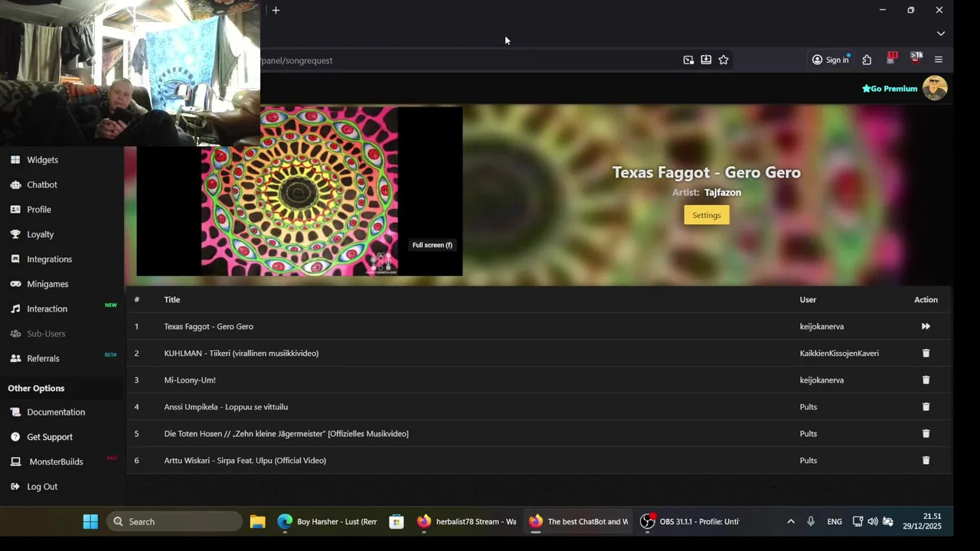
Task: Open picture-in-picture icon in address bar
Action: coord(688,60)
